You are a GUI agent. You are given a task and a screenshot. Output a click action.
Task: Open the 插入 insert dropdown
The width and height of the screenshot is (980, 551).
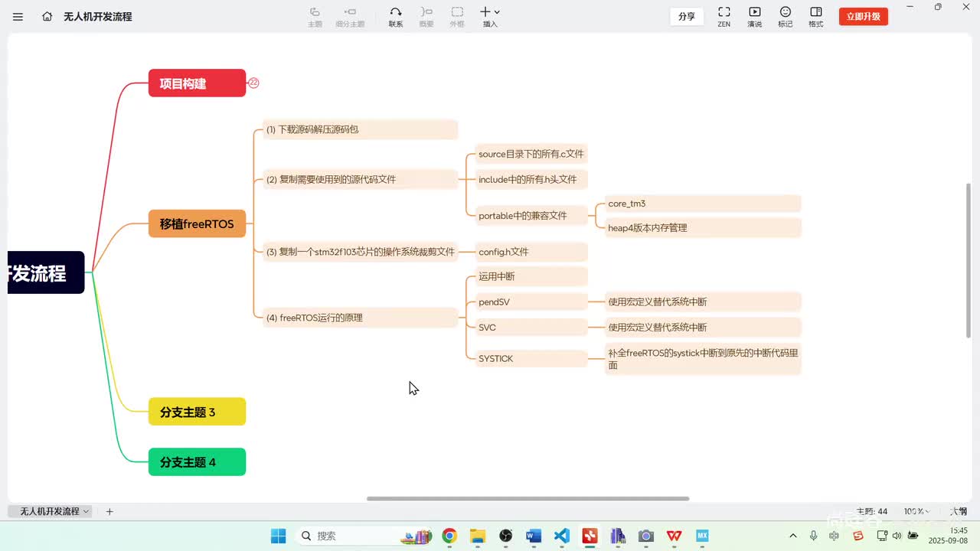(490, 17)
